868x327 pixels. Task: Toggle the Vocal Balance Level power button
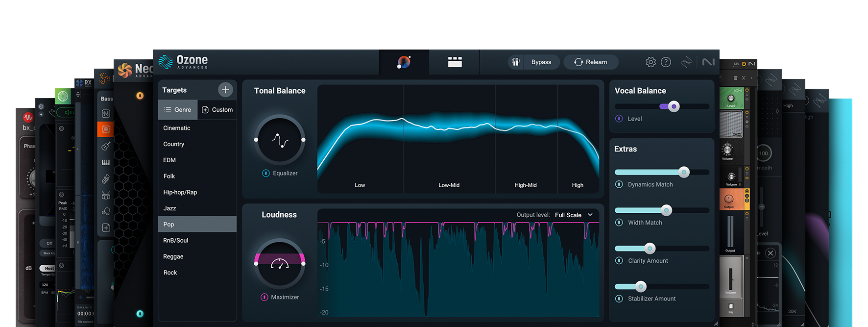619,119
